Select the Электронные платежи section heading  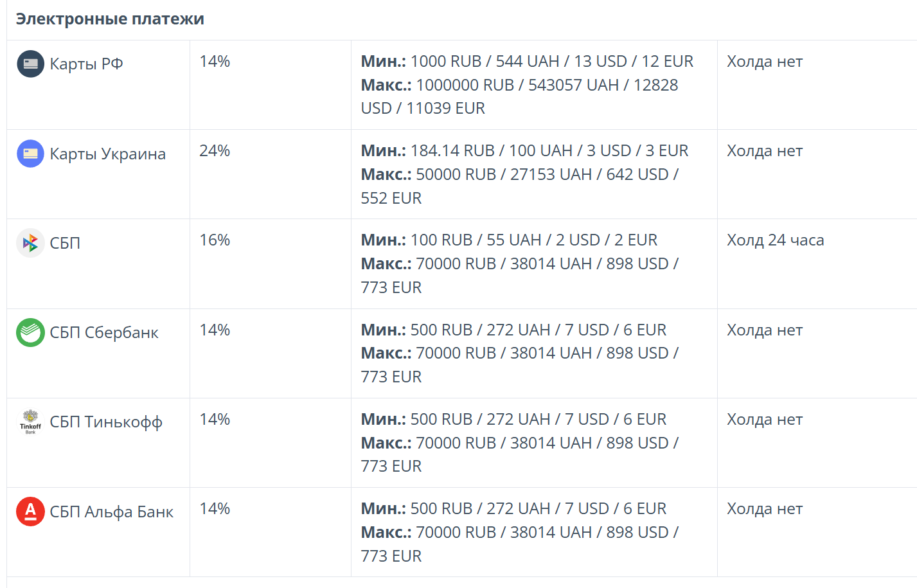point(110,19)
